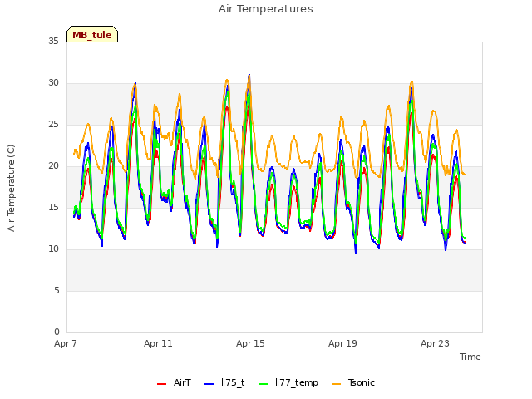The height and width of the screenshot is (399, 532).
Task: Toggle the li75_t legend entry
Action: click(x=224, y=382)
